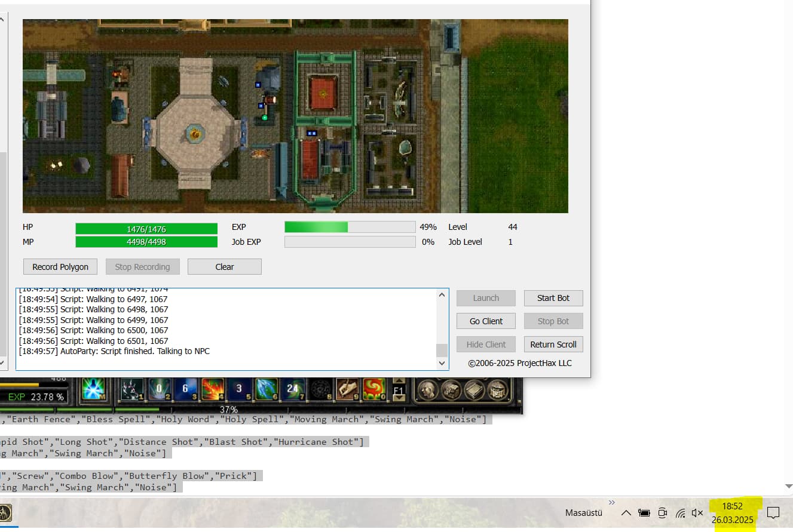Activate the skill icon in hotbar slot 1
The image size is (793, 532).
click(132, 389)
